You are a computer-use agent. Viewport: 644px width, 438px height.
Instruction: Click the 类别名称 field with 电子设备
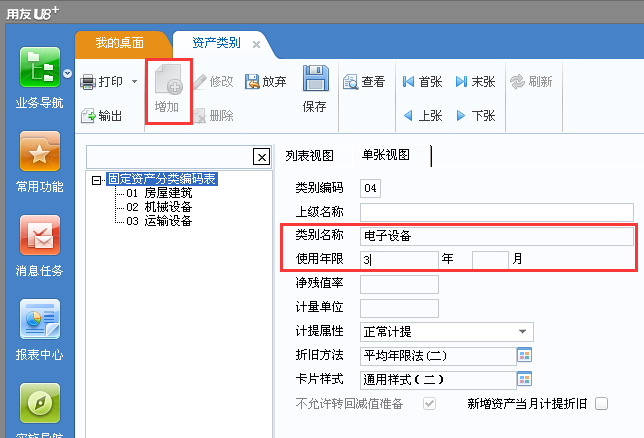click(x=497, y=236)
